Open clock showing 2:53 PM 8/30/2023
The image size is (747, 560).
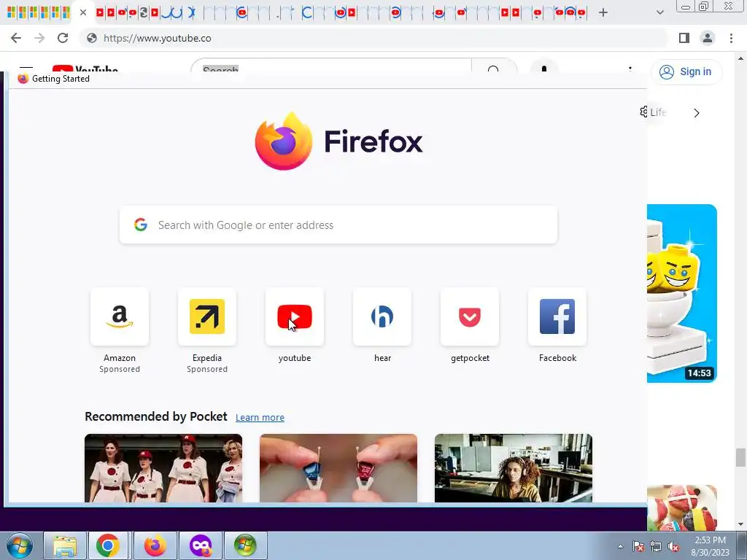[x=710, y=546]
